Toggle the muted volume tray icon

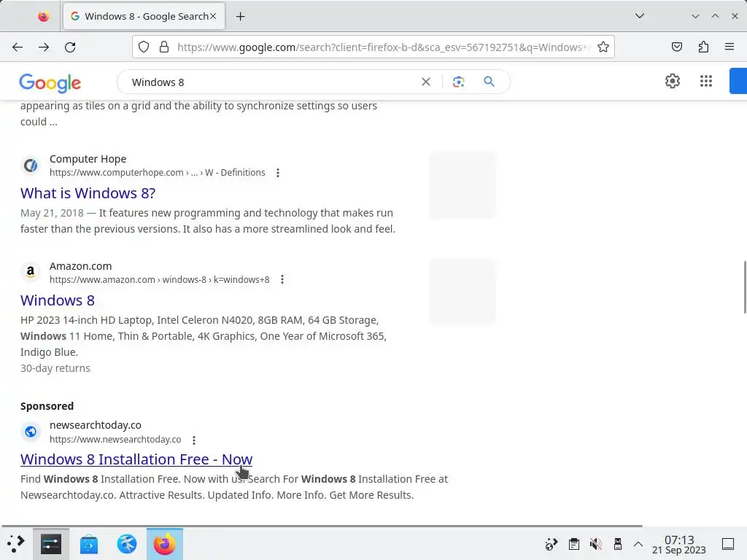[x=595, y=544]
